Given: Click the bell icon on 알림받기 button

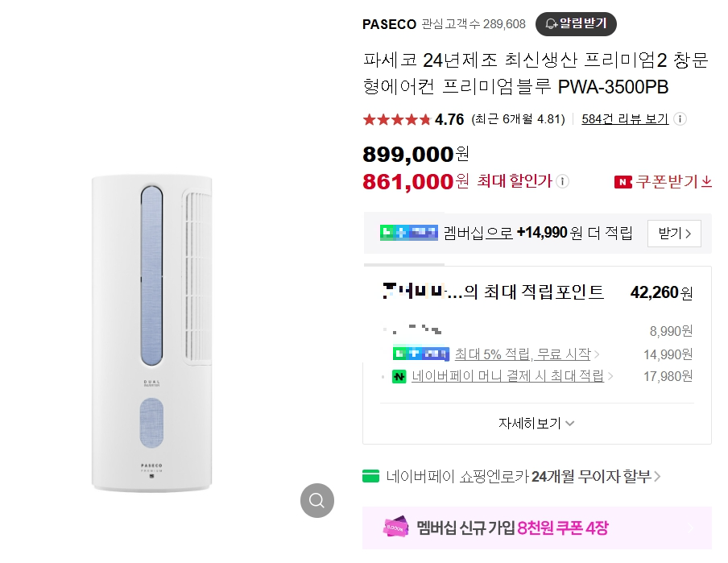Looking at the screenshot, I should (x=549, y=24).
